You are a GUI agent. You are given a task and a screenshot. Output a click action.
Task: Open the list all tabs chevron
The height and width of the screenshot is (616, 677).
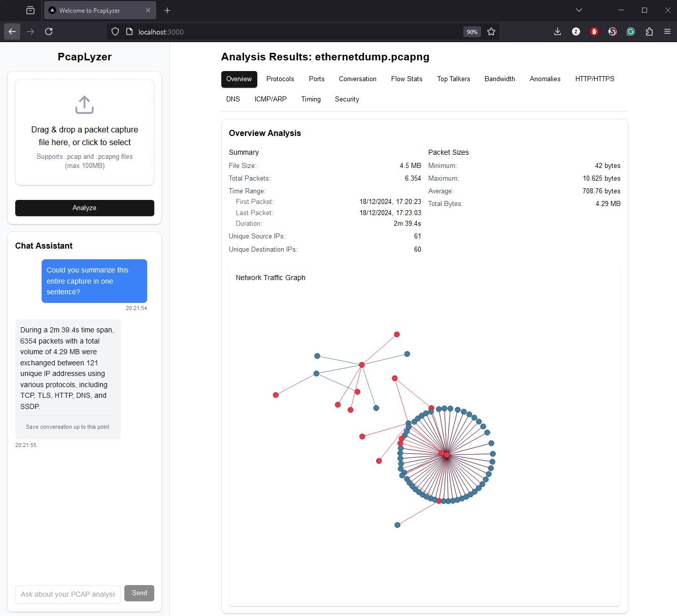(x=579, y=10)
